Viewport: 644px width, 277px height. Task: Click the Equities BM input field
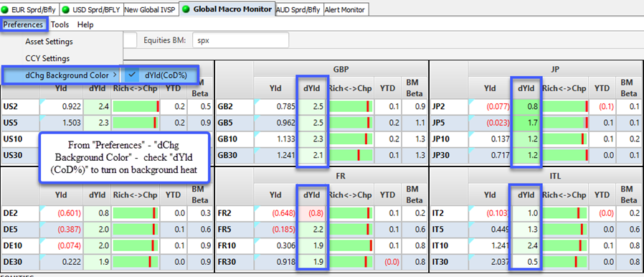point(241,40)
